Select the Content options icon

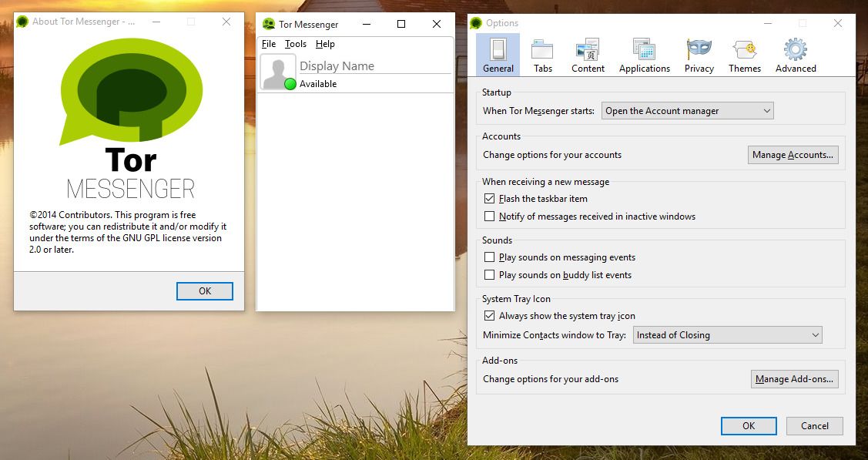point(587,52)
